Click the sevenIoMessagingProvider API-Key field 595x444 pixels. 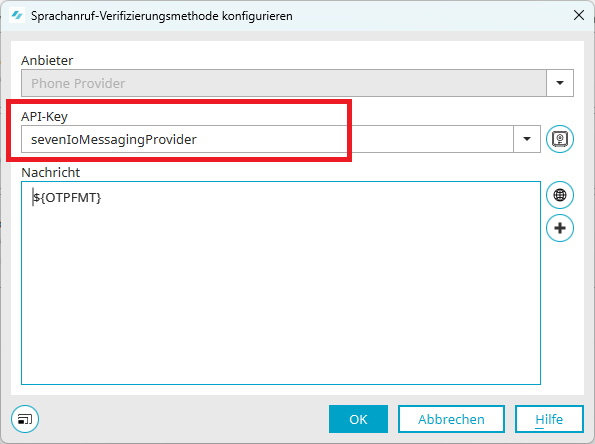pos(267,139)
